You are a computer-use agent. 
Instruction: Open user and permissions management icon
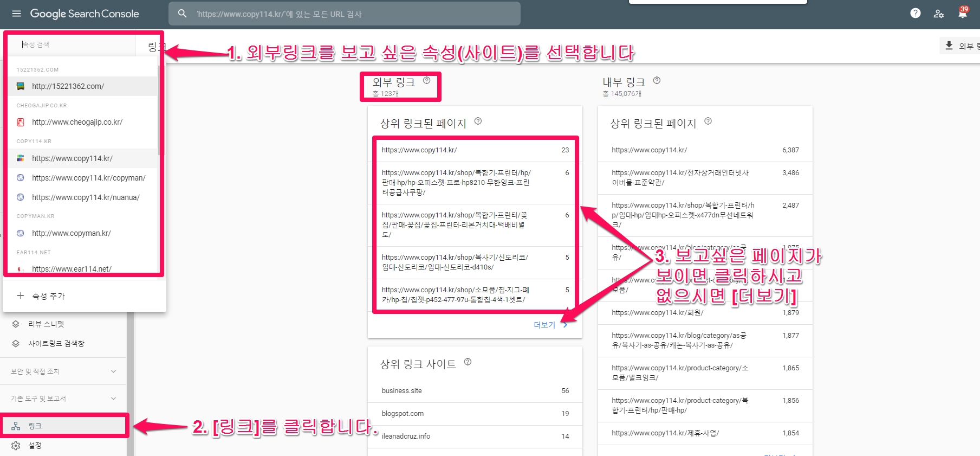pyautogui.click(x=939, y=14)
